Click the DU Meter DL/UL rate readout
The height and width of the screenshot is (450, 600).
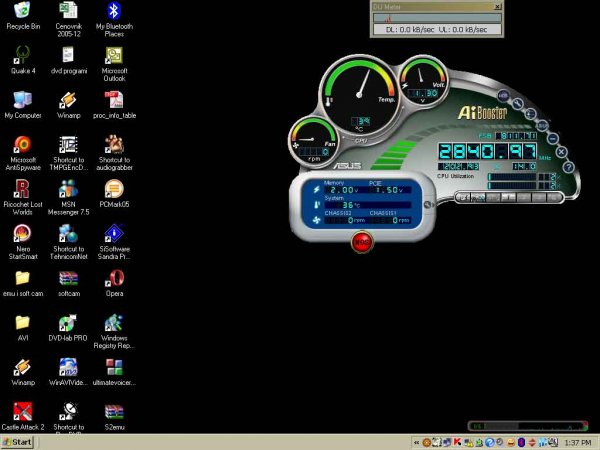coord(437,29)
